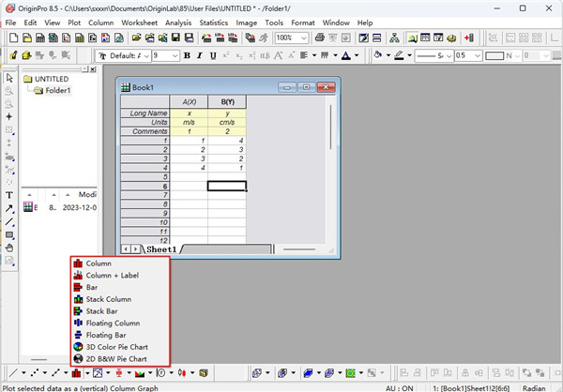The image size is (563, 392).
Task: Toggle Underline text formatting
Action: click(213, 55)
